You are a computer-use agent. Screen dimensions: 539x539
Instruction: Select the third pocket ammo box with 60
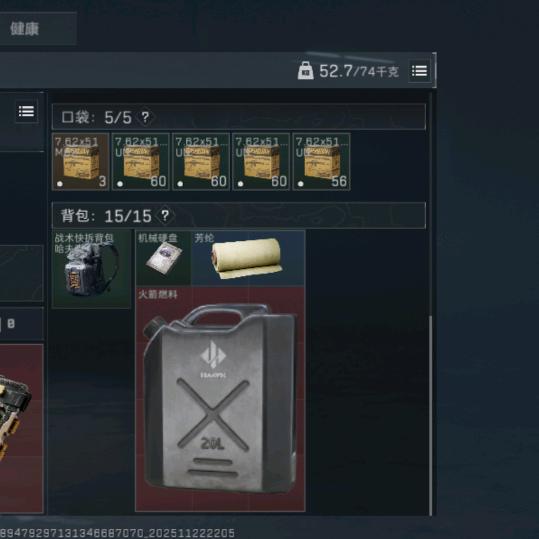click(201, 162)
